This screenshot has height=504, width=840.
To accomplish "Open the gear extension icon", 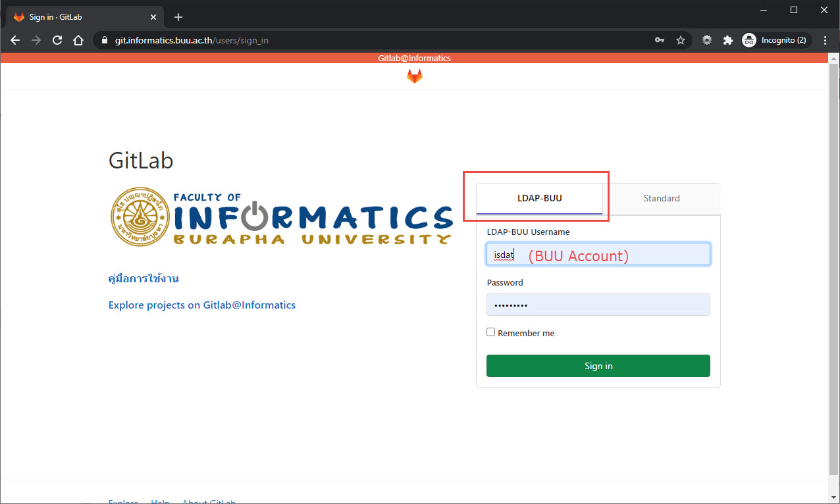I will (707, 40).
